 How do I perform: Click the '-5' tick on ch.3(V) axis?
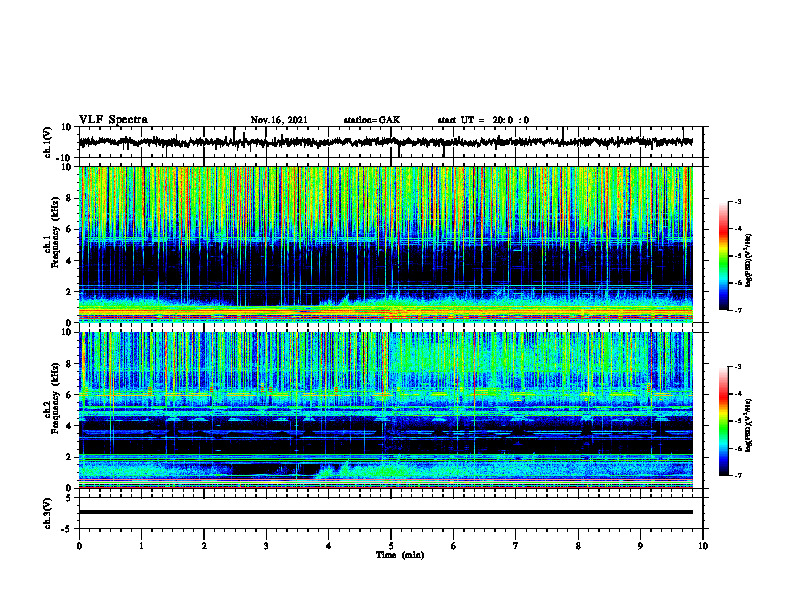(x=68, y=529)
